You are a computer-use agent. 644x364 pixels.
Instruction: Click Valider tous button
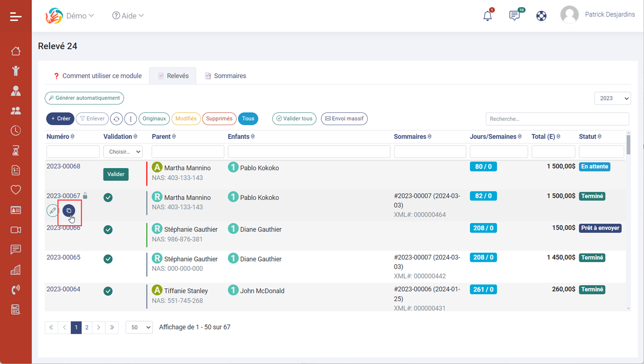click(x=294, y=119)
